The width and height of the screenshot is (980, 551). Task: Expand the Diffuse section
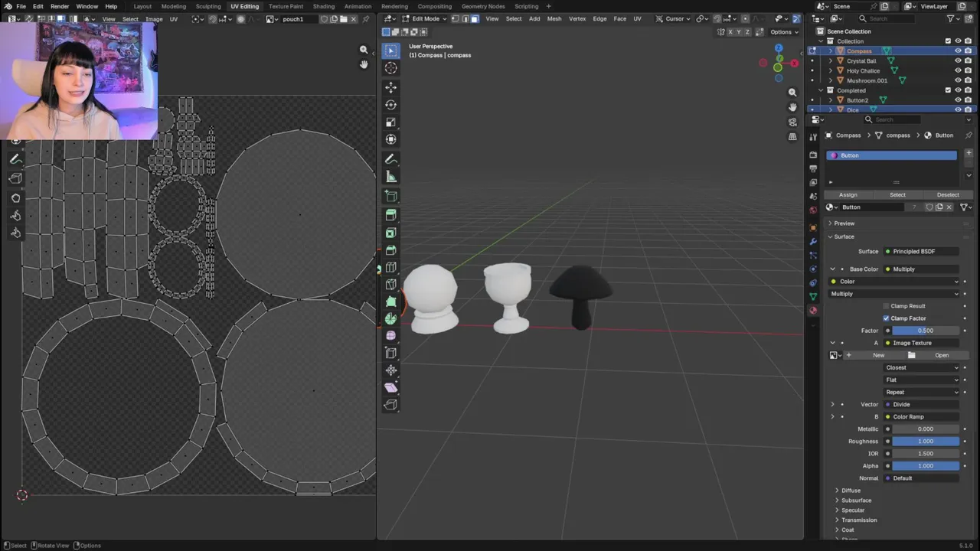click(x=850, y=491)
